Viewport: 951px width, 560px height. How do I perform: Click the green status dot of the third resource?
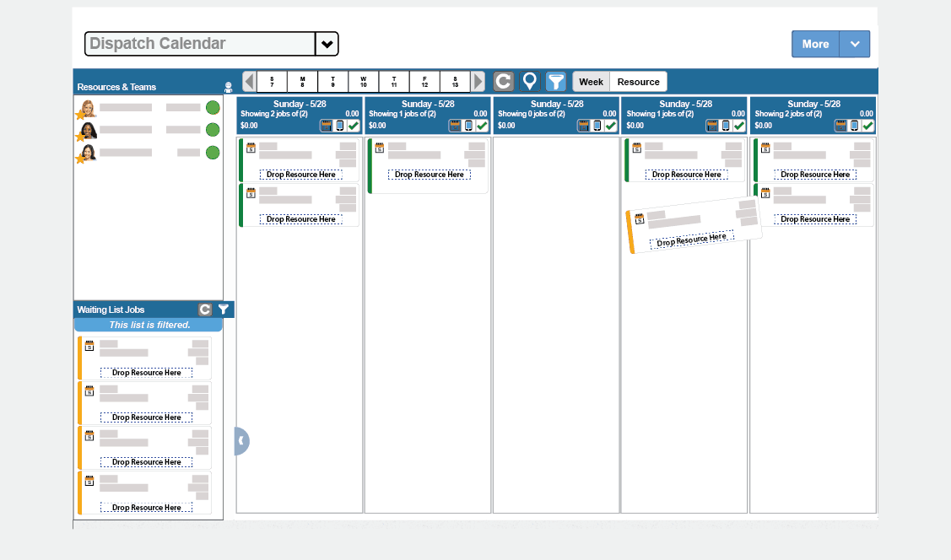point(213,152)
